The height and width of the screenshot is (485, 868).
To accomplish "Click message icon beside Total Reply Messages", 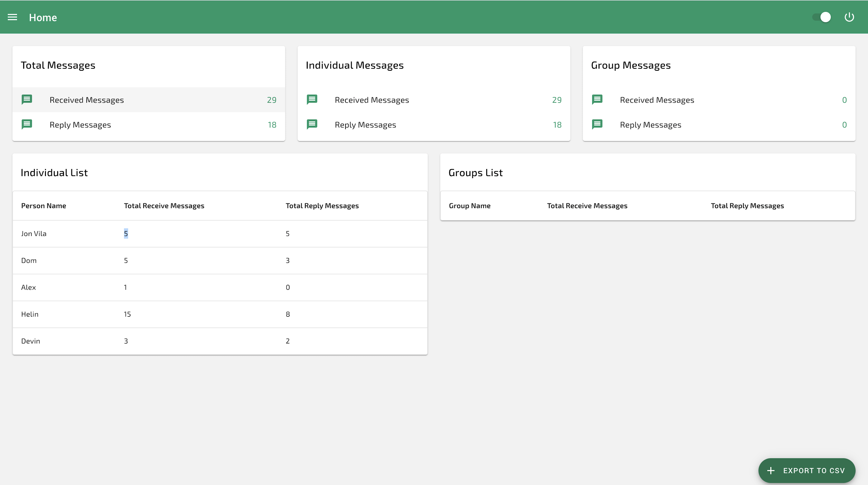I will [27, 124].
